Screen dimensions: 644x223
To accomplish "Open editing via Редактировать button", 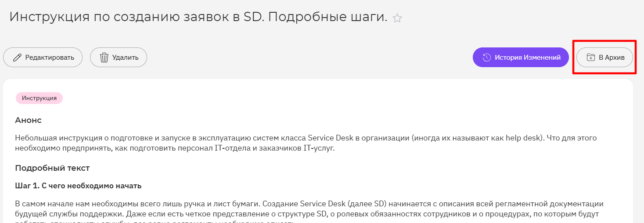I will [x=43, y=58].
